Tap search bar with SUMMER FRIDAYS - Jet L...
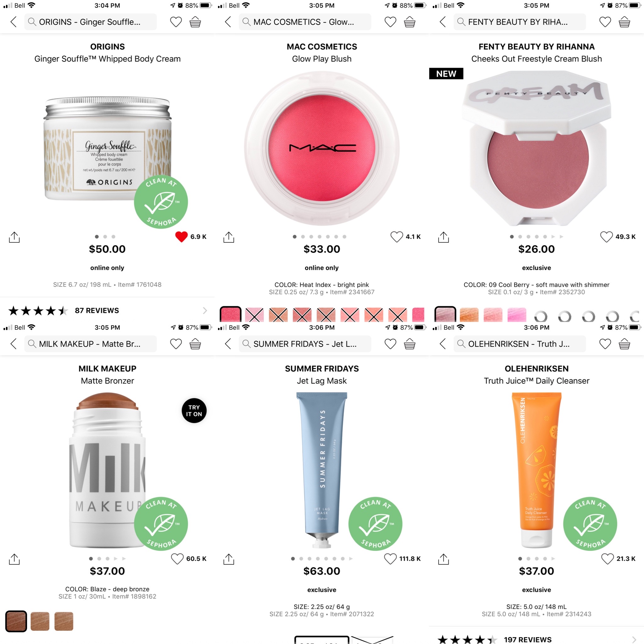Screen dimensions: 644x644 coord(305,344)
